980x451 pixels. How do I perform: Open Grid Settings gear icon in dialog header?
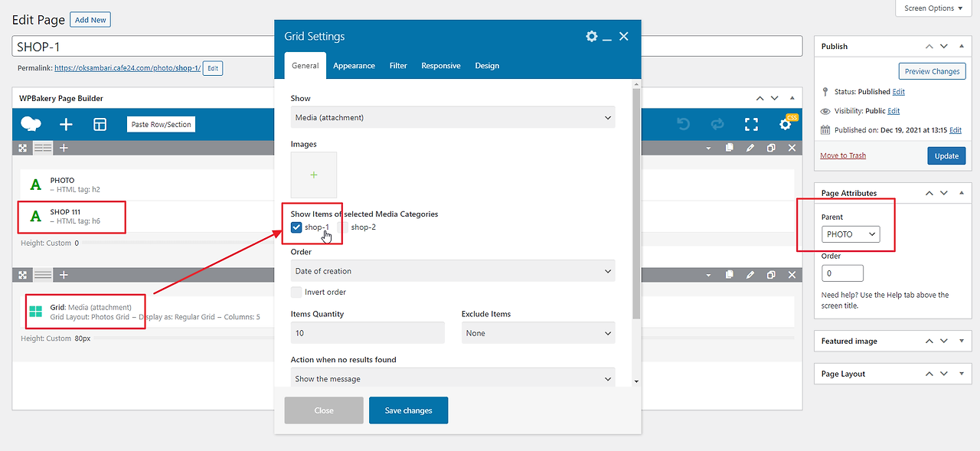coord(591,36)
